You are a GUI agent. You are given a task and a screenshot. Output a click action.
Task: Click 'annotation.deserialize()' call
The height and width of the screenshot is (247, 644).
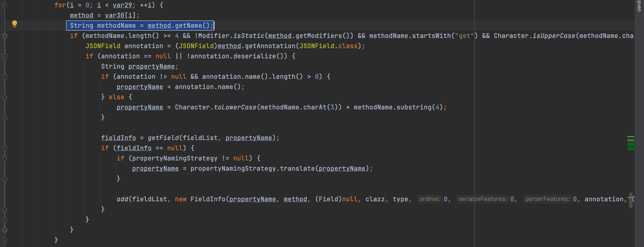237,56
